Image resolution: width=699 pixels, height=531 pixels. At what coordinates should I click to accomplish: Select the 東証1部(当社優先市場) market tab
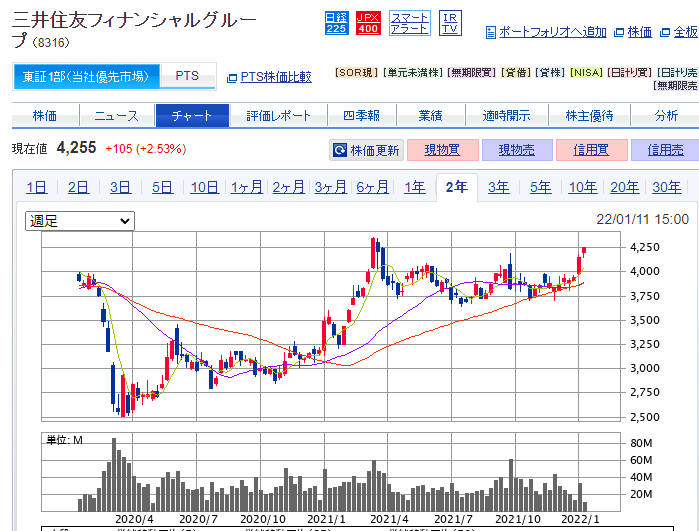[86, 77]
